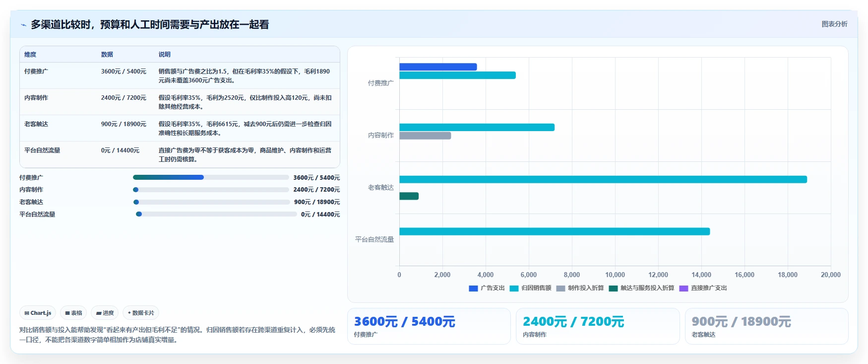Click the 平台自然流量 chart axis label

click(374, 240)
